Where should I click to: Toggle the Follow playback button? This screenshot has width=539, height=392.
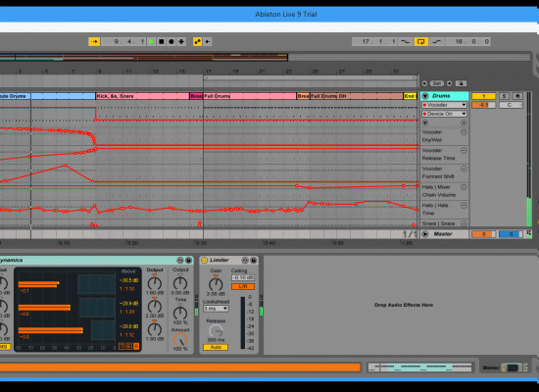tap(94, 41)
